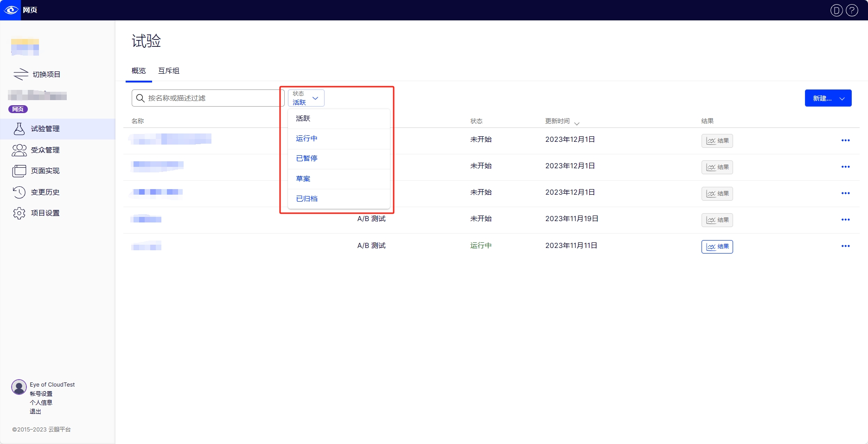The height and width of the screenshot is (444, 868).
Task: Choose 已归档 option in status list
Action: click(x=306, y=199)
